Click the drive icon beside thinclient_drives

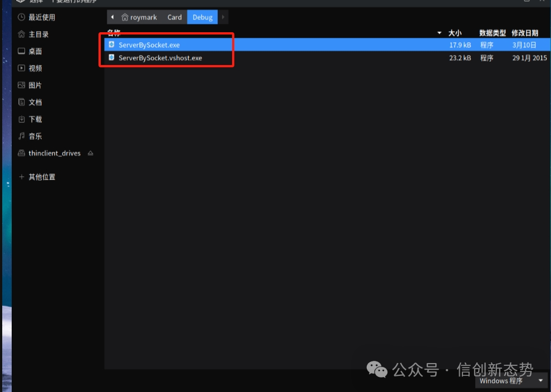tap(22, 153)
